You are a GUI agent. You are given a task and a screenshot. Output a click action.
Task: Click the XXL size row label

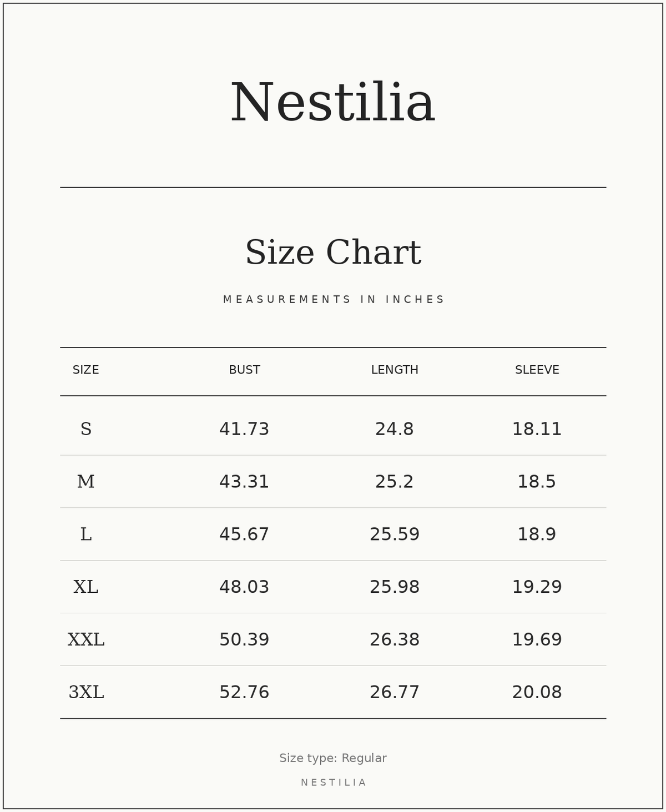pyautogui.click(x=86, y=640)
